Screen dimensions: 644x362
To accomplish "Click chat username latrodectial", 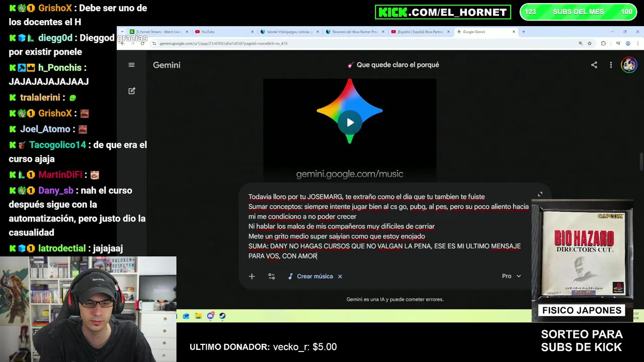I will click(63, 248).
